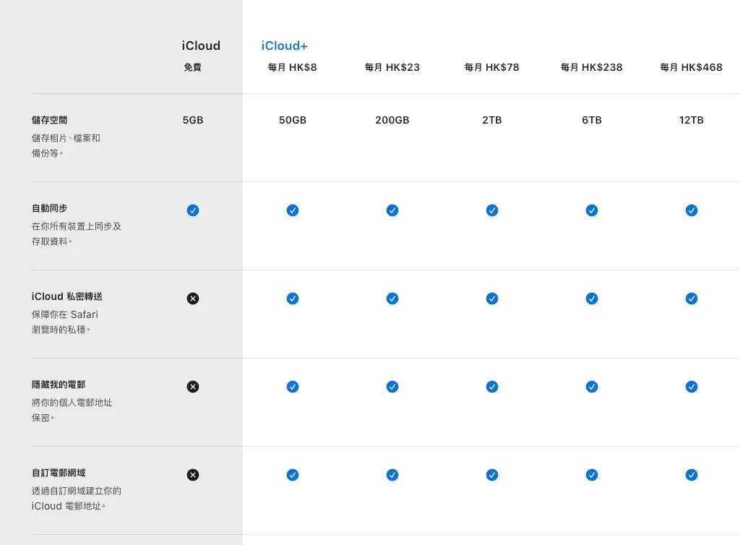
Task: Click 隱藏我的電郵 checkmark under HK$8 plan
Action: tap(293, 387)
